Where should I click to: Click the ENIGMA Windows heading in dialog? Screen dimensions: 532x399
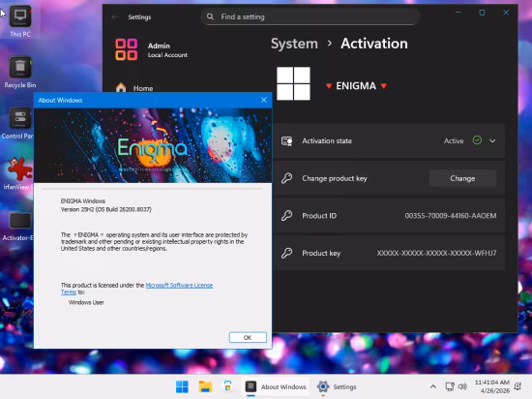[83, 201]
